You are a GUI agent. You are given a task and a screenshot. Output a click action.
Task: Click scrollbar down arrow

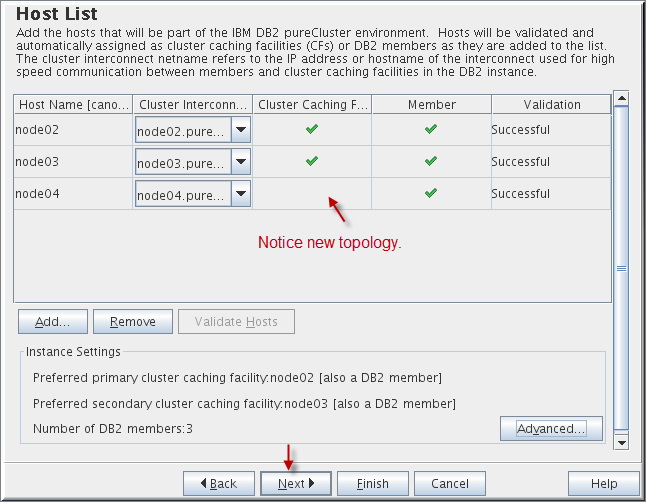point(621,443)
